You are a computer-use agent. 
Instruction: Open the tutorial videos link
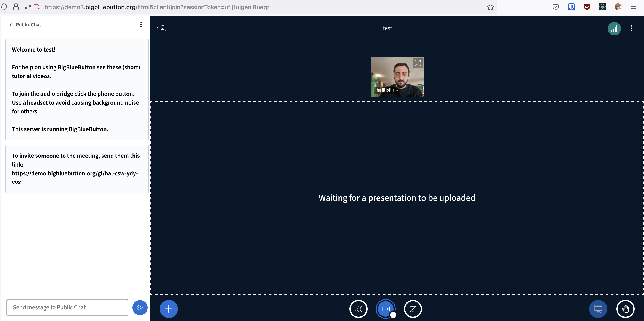tap(31, 76)
